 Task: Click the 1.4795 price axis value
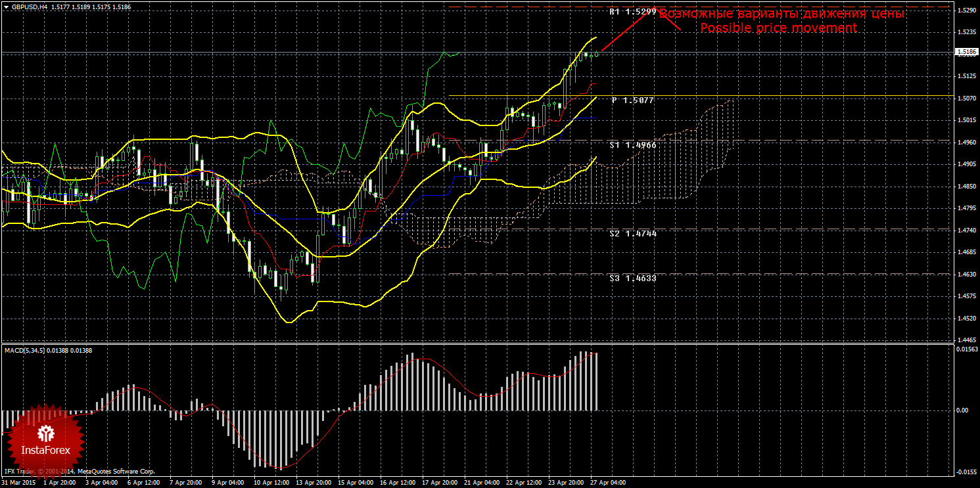tap(966, 208)
